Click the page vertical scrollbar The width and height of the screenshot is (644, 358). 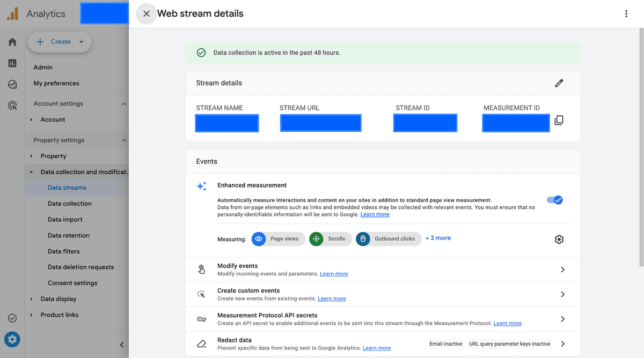point(641,147)
